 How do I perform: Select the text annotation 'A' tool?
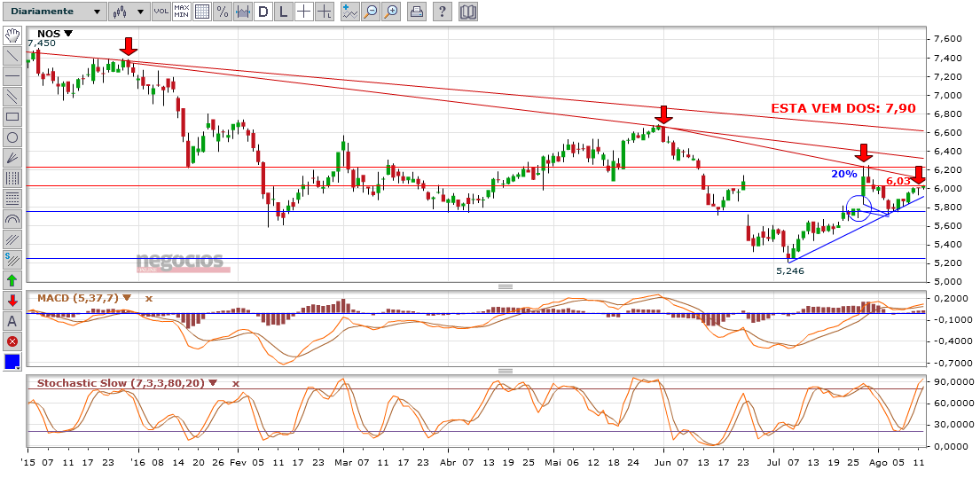tap(12, 321)
